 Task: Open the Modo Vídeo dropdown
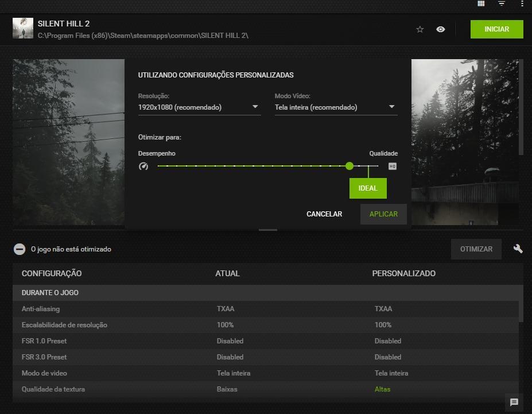click(336, 107)
